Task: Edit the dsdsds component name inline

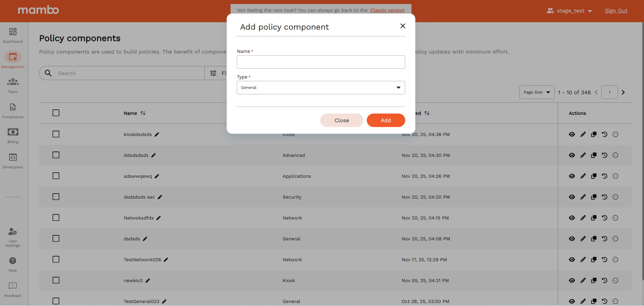Action: coord(145,239)
